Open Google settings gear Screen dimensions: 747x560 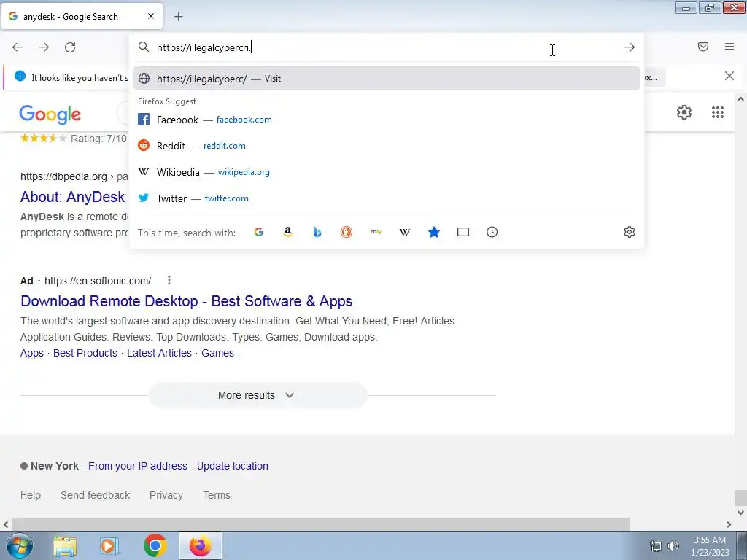coord(684,112)
